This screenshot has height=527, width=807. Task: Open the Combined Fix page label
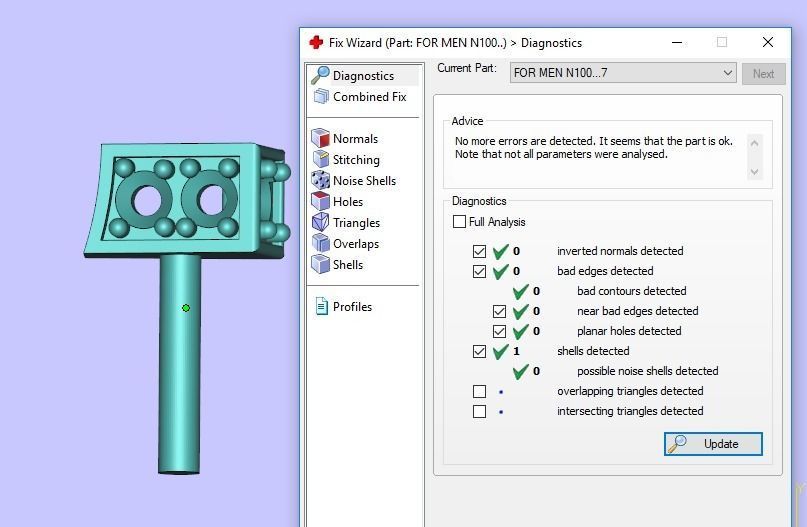370,97
